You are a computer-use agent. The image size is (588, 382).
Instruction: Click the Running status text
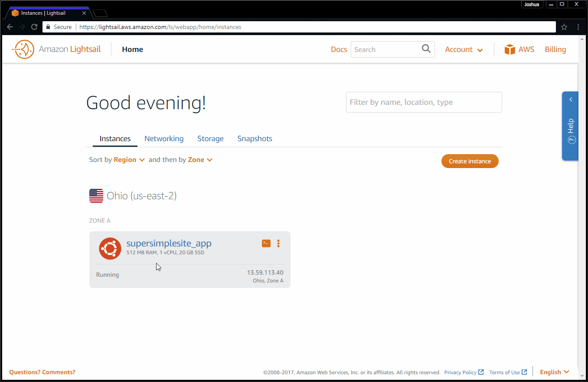(107, 275)
